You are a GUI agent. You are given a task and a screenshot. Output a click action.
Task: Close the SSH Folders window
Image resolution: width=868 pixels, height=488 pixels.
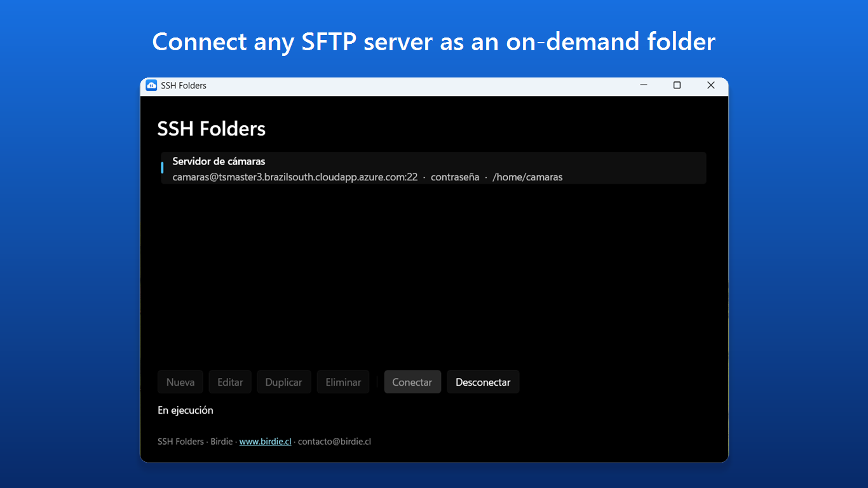711,85
